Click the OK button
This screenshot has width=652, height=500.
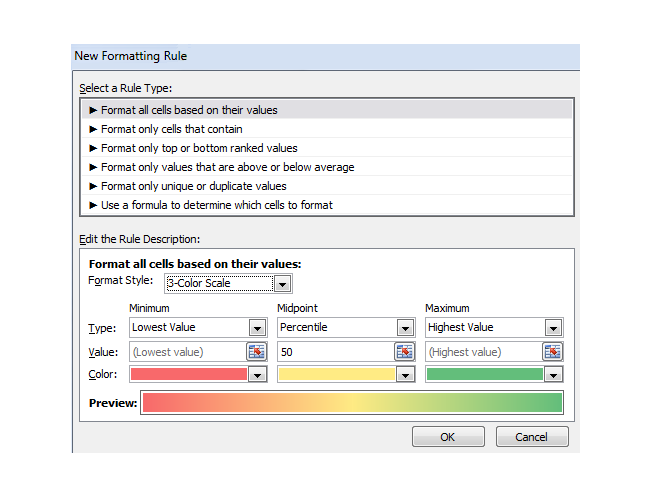448,437
